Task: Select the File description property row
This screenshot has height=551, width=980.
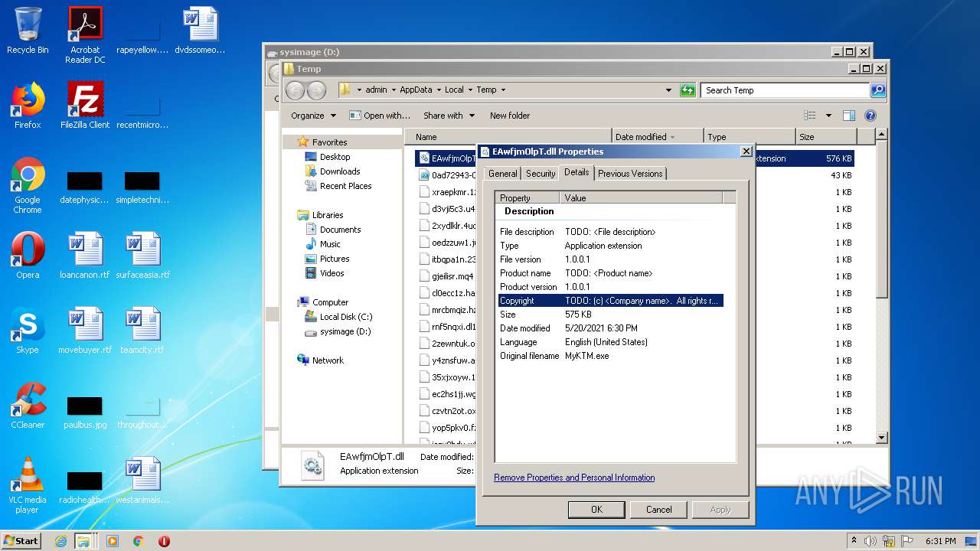Action: [610, 232]
